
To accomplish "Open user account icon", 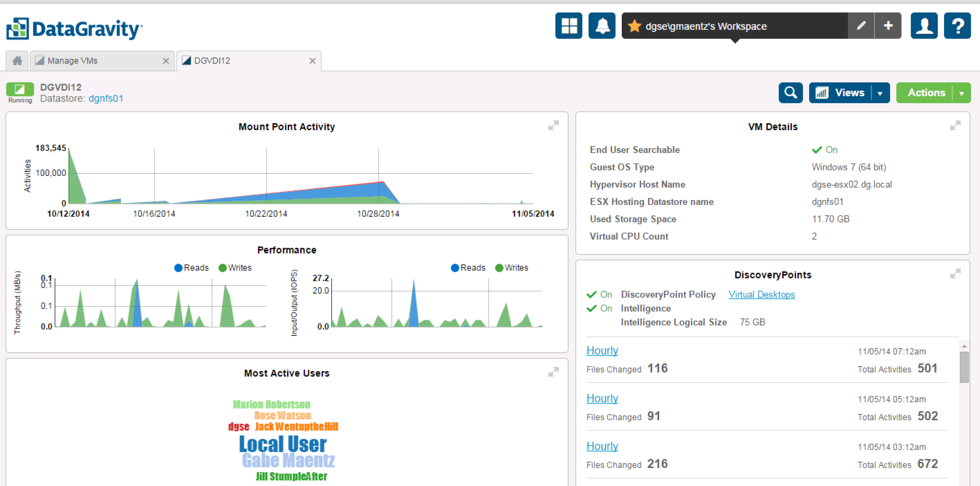I will 924,26.
